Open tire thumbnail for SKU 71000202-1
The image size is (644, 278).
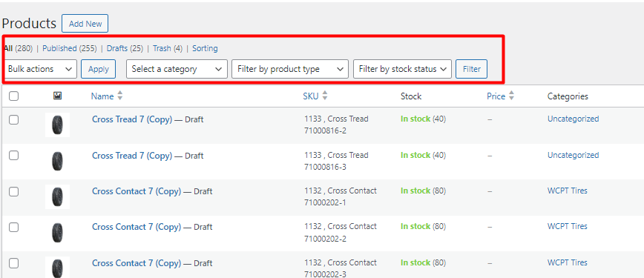(58, 196)
